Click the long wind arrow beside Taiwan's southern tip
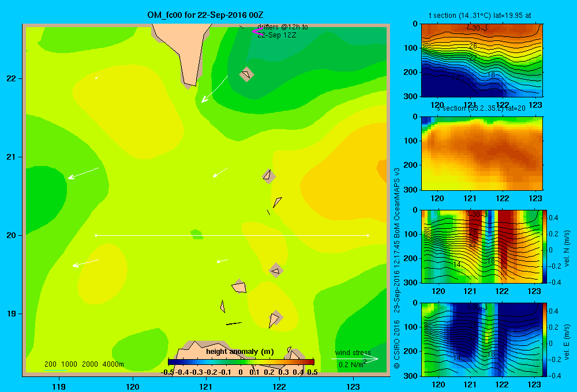The width and height of the screenshot is (577, 392). (x=215, y=89)
